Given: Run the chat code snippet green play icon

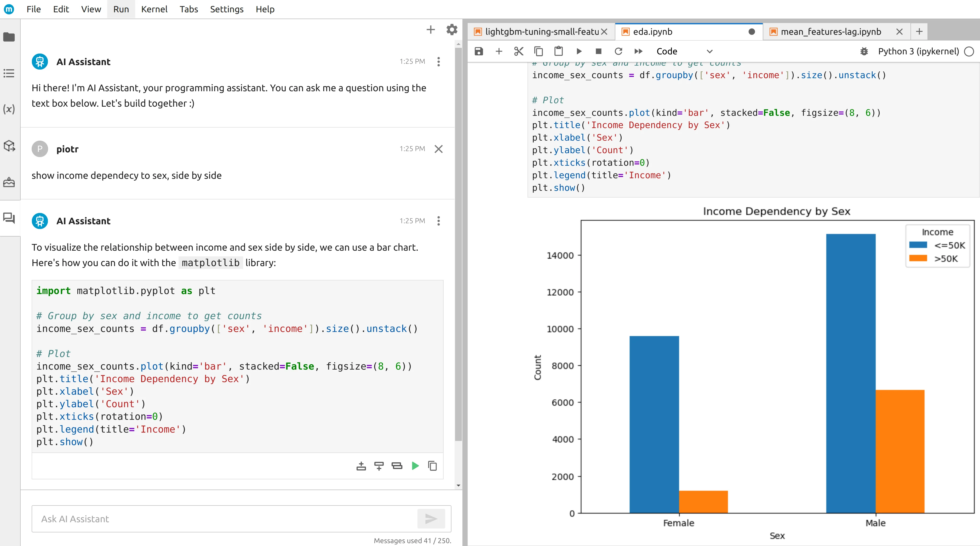Looking at the screenshot, I should [x=415, y=466].
